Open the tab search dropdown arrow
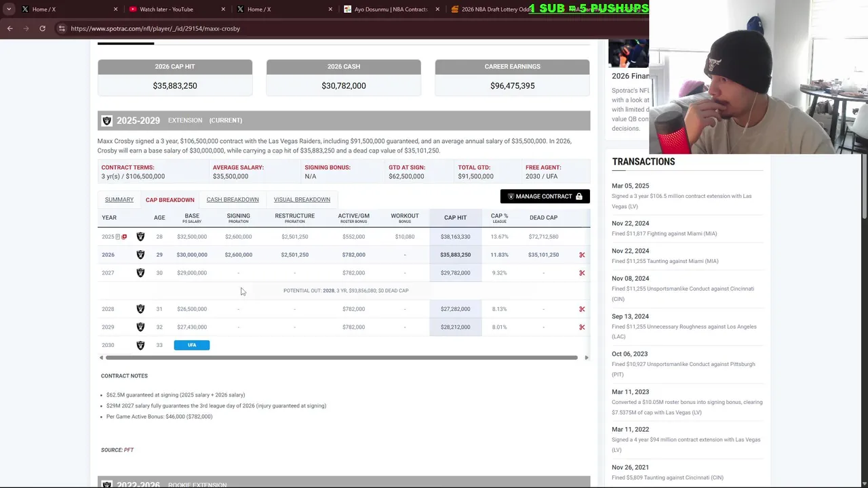868x488 pixels. (9, 9)
